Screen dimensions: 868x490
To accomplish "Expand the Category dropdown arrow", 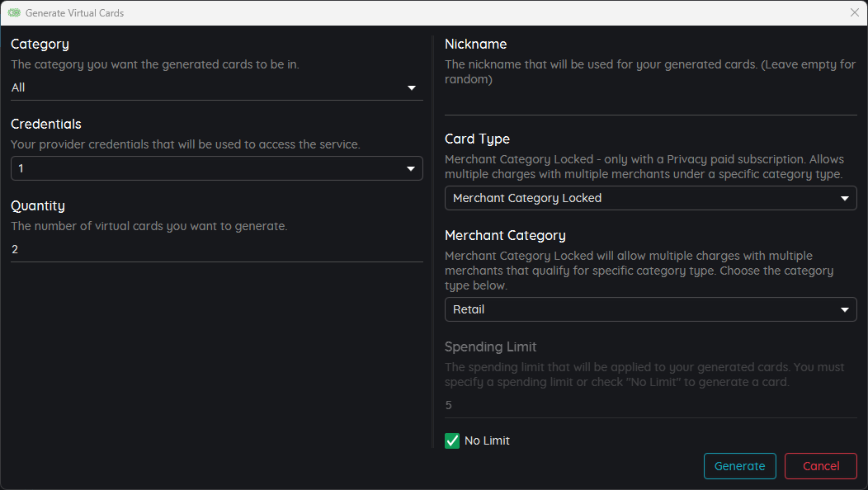I will coord(411,88).
